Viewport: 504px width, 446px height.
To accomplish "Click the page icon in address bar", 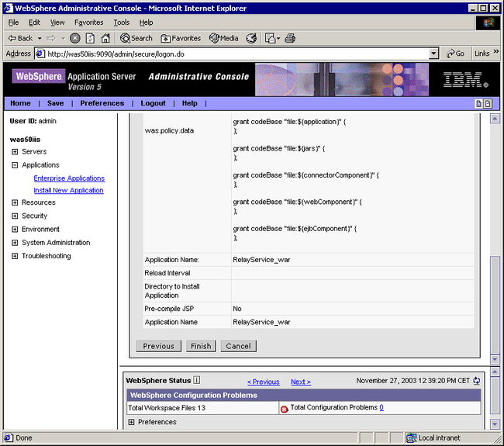I will point(40,54).
